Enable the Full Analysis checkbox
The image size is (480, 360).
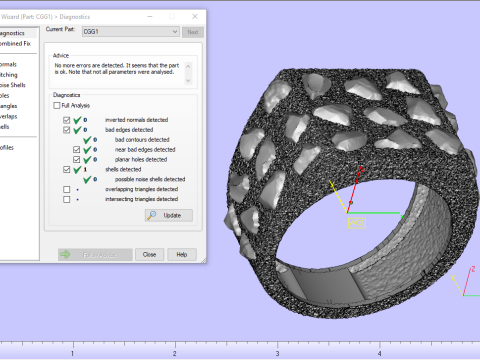[x=57, y=106]
